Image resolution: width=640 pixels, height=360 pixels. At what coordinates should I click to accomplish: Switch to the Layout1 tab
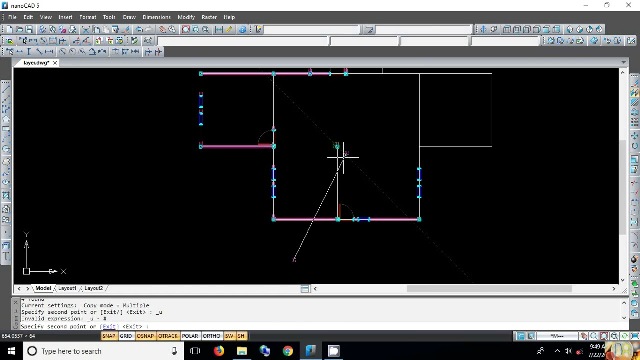tap(67, 288)
